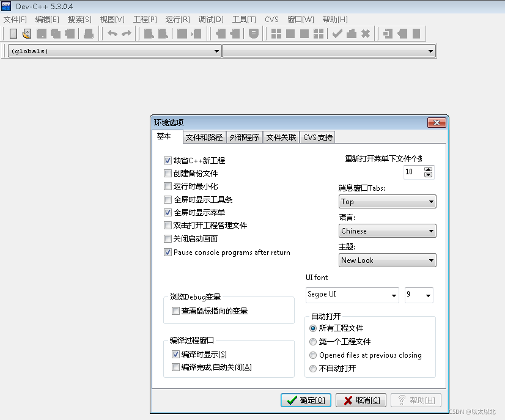Select the 第一个工程文件 radio option

point(313,341)
